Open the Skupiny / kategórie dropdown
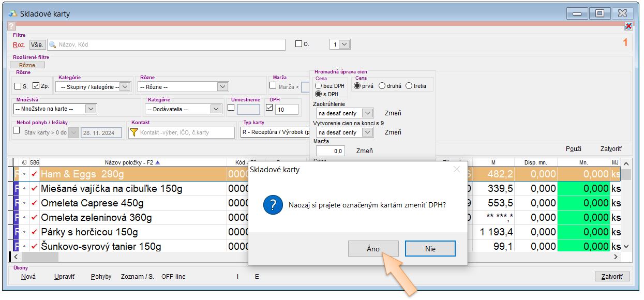 coord(125,87)
